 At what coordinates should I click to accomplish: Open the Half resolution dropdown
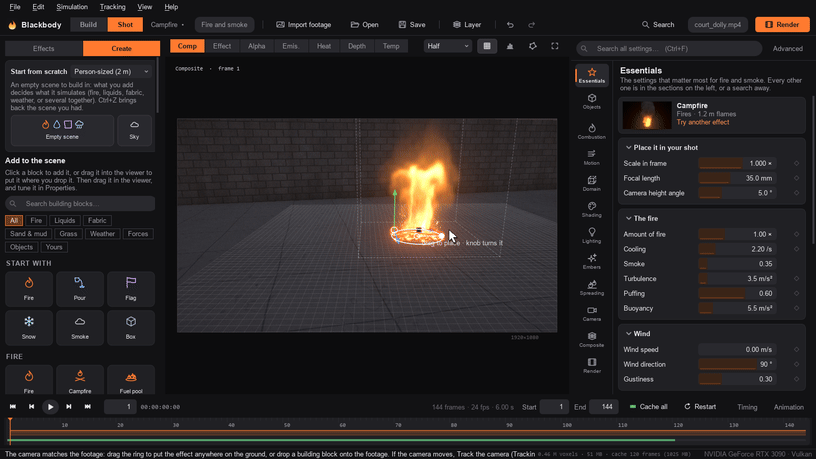tap(448, 46)
